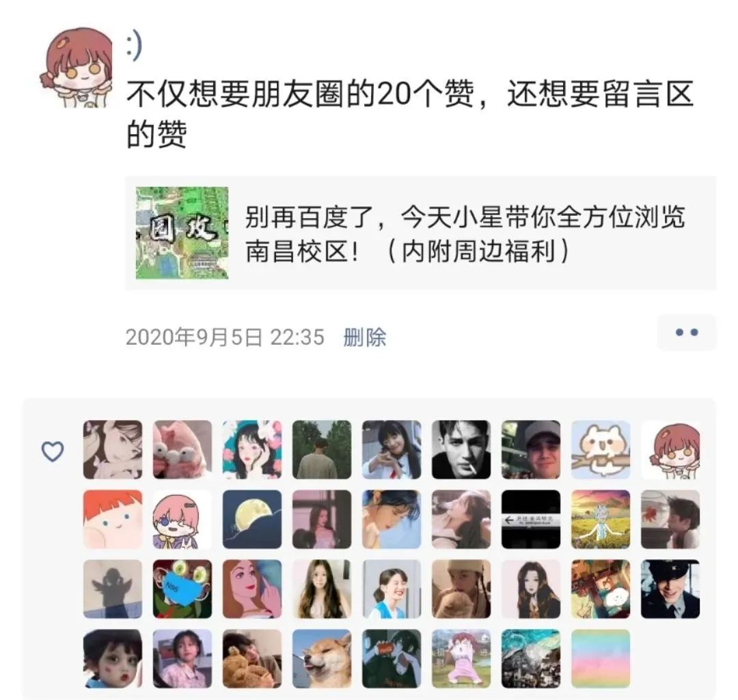The image size is (738, 700).
Task: Tap the heart likes icon
Action: [x=53, y=451]
